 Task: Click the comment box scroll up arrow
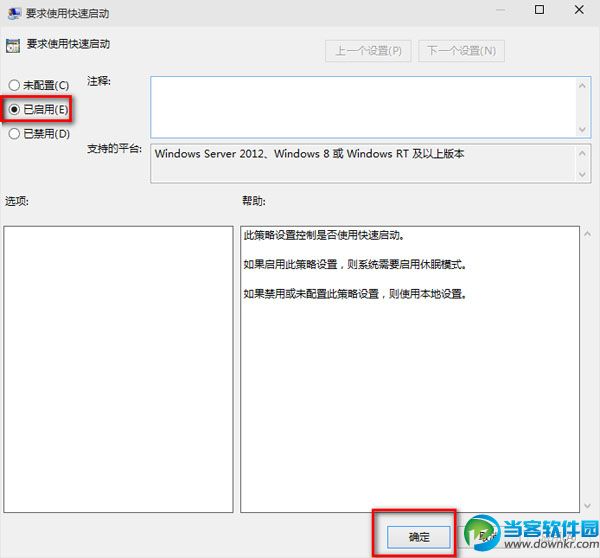coord(582,86)
